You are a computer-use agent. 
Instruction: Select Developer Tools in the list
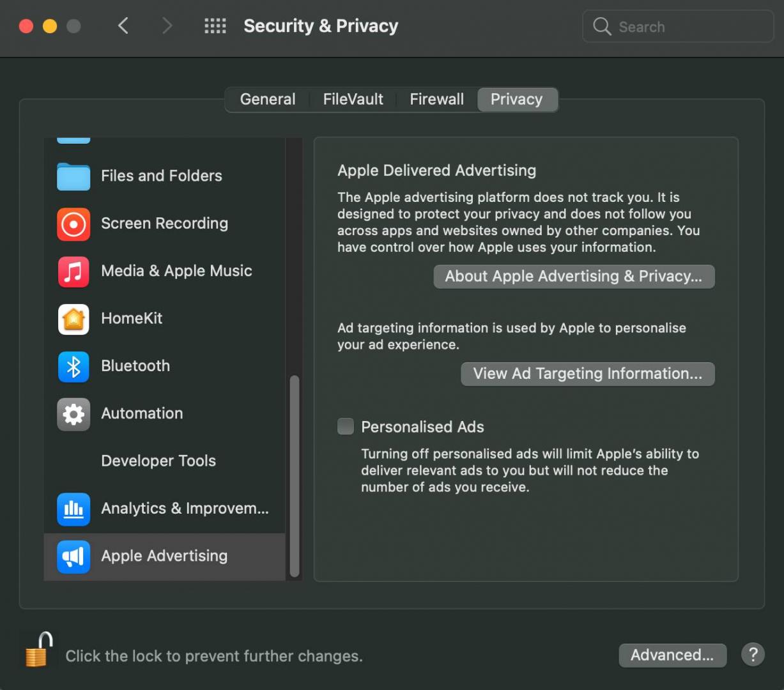pos(158,461)
